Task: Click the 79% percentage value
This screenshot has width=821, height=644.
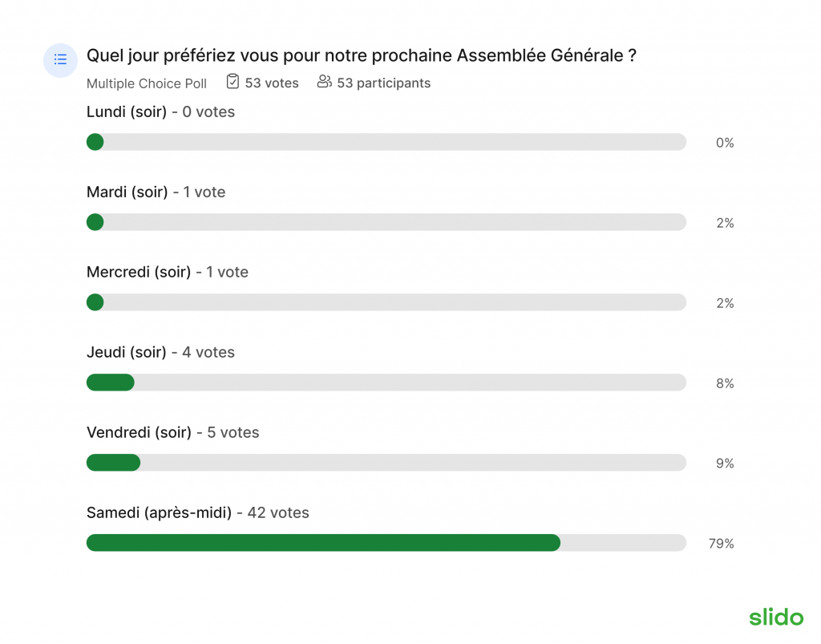Action: pos(721,544)
